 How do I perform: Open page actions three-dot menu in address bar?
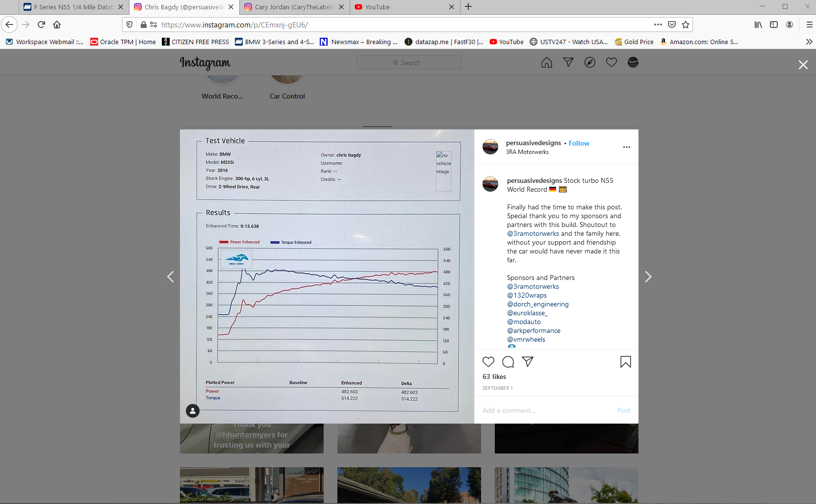tap(658, 25)
